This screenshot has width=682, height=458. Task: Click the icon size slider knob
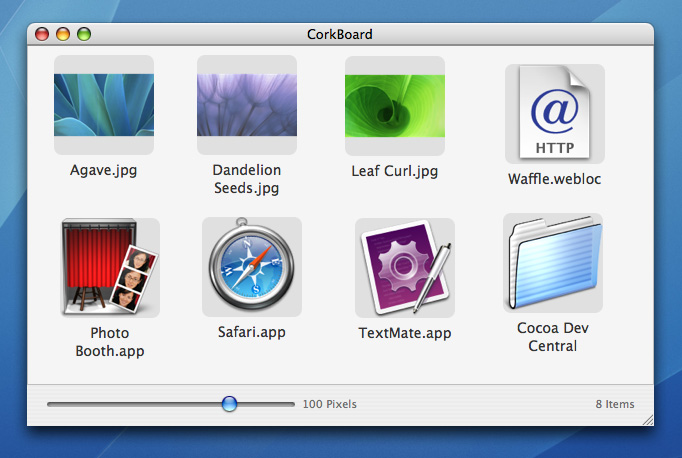point(229,404)
